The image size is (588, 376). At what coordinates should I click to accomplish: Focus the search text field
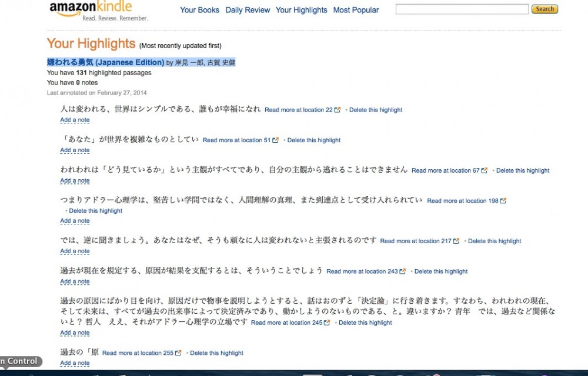click(x=462, y=9)
